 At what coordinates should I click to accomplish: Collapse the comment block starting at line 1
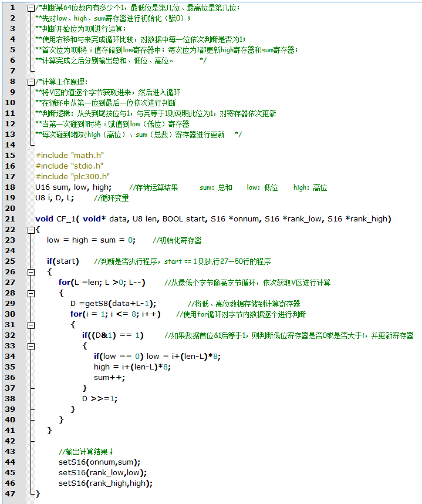click(x=31, y=8)
